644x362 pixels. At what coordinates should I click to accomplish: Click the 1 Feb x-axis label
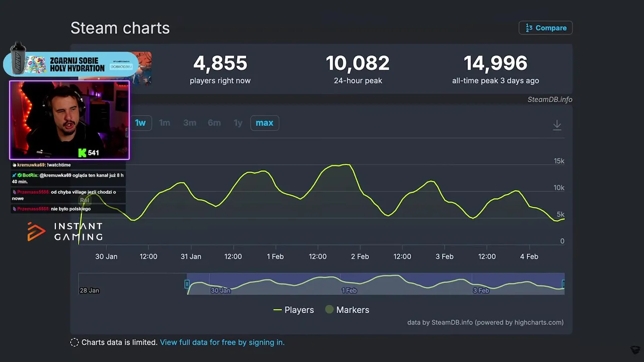(275, 256)
